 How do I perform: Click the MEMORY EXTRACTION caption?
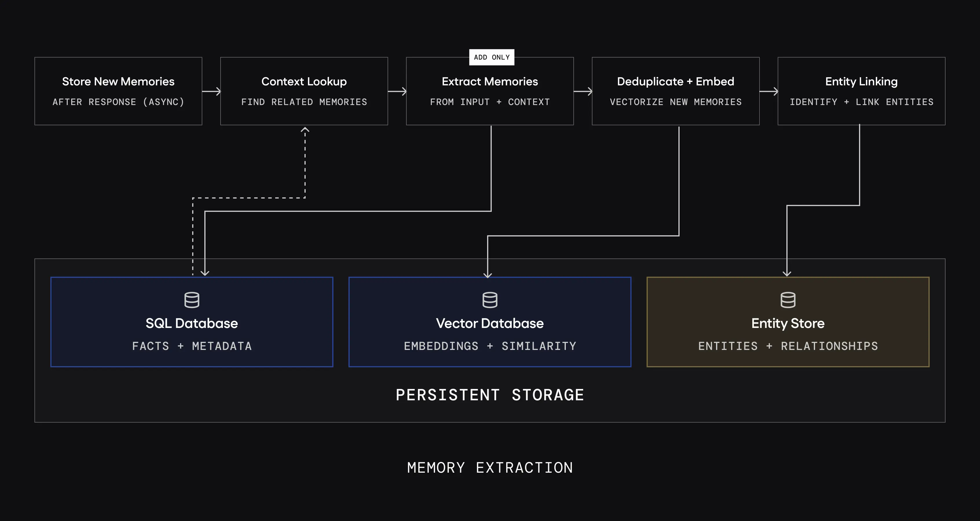coord(490,468)
